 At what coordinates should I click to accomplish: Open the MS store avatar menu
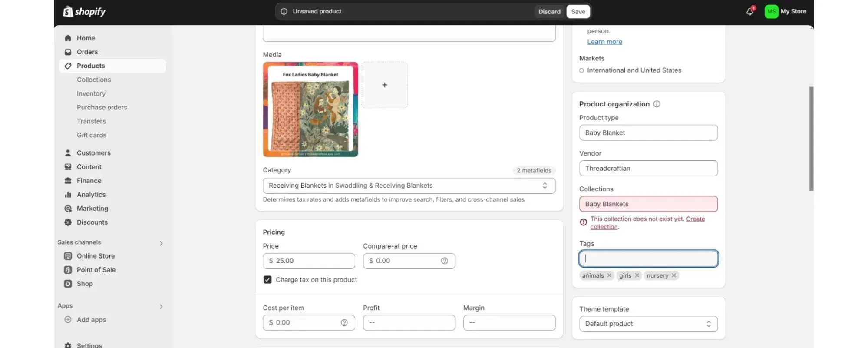(x=771, y=12)
